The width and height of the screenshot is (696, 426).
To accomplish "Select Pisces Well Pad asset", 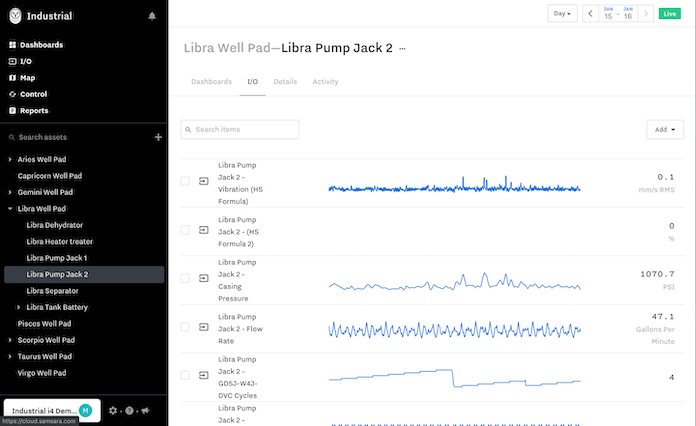I will (44, 323).
